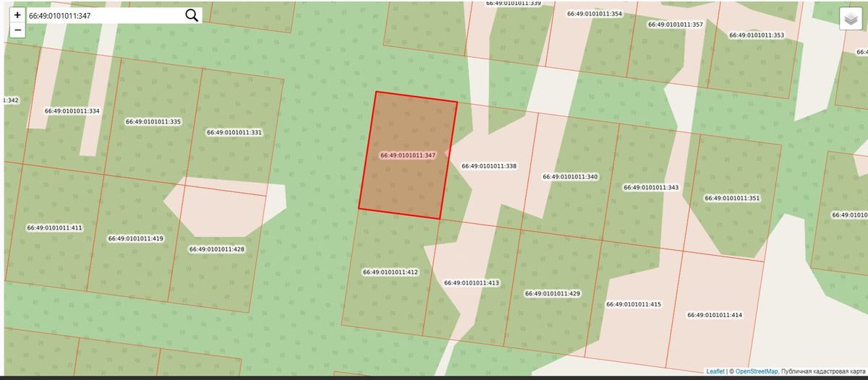Select parcel label 66:49:0101011:334
The height and width of the screenshot is (380, 868).
72,111
